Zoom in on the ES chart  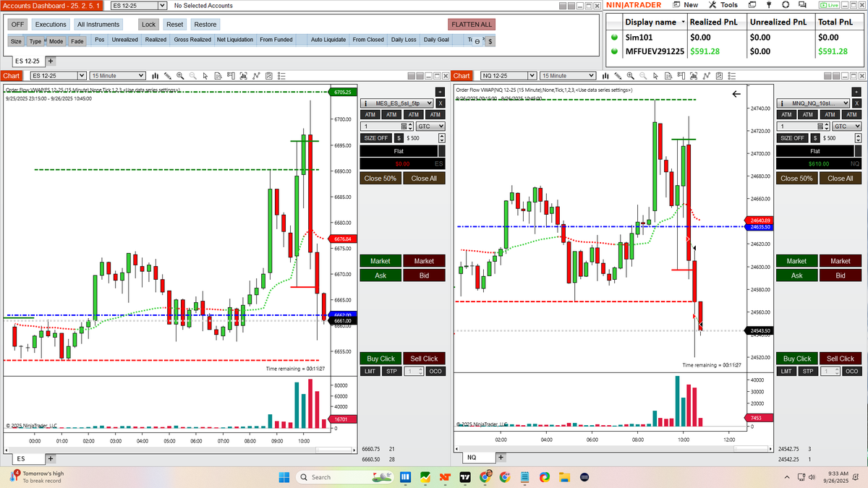[x=180, y=76]
